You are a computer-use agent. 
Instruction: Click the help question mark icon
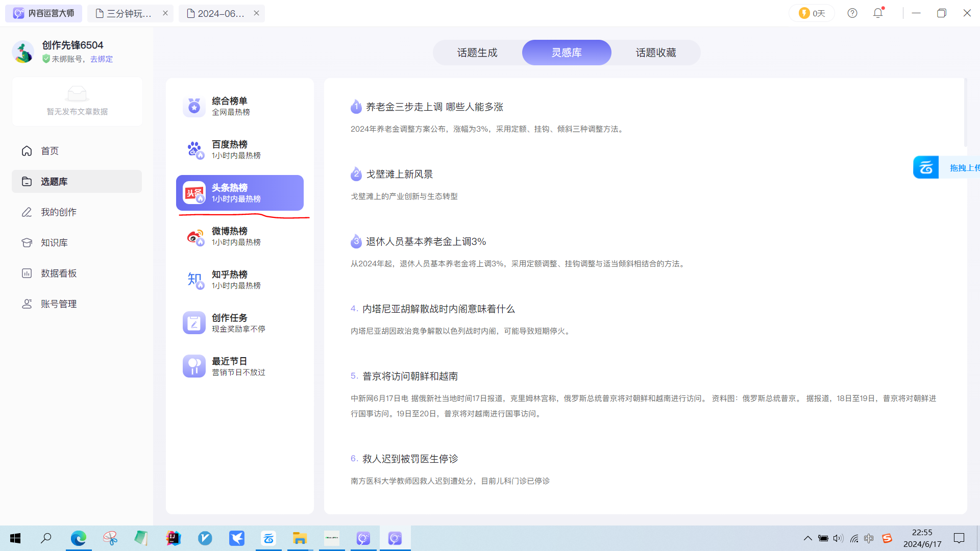click(x=852, y=13)
